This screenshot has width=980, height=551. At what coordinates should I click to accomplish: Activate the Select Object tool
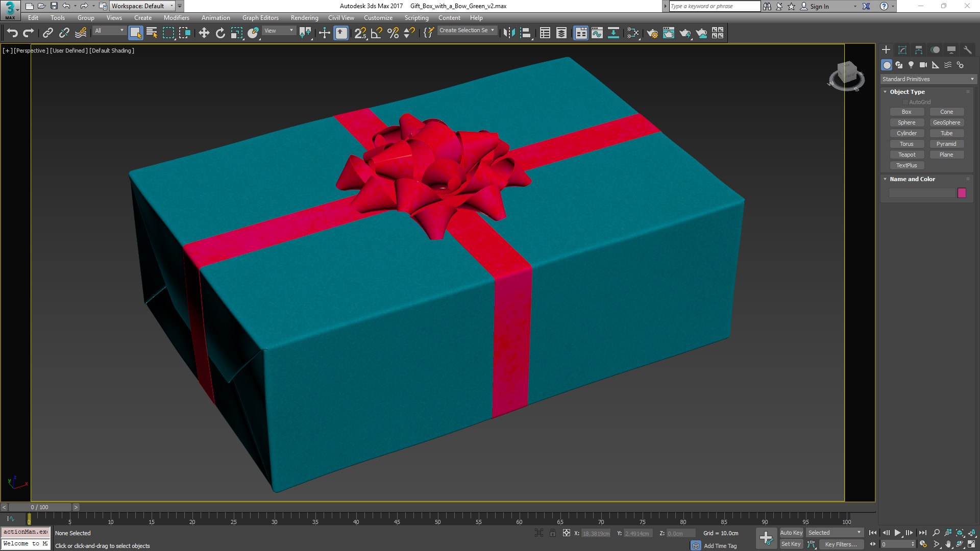[x=135, y=33]
